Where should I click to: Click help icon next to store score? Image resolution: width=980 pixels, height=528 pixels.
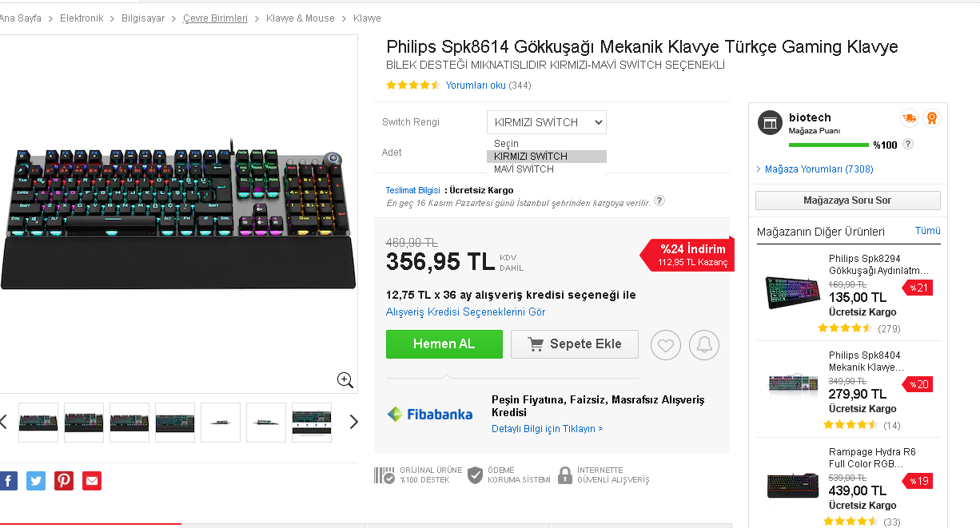tap(907, 145)
